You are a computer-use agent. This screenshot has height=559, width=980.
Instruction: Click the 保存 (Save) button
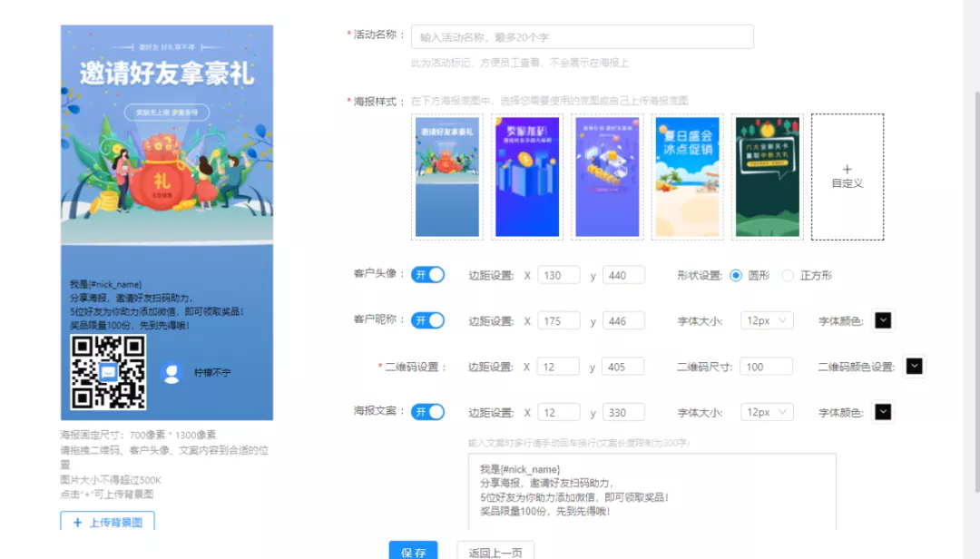414,551
